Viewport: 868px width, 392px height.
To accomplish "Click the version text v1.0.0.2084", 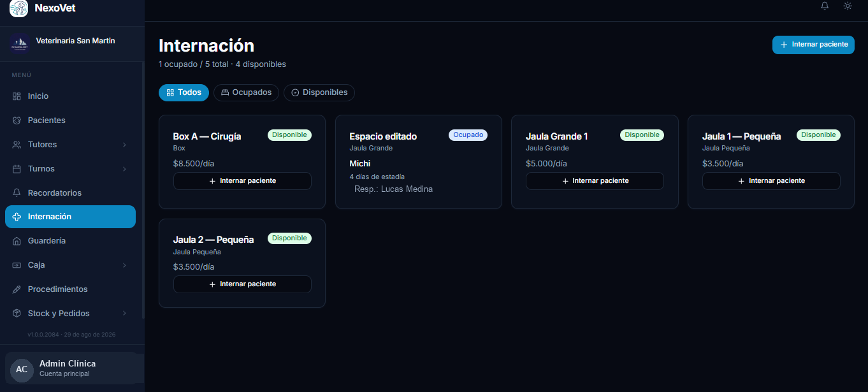I will click(71, 334).
